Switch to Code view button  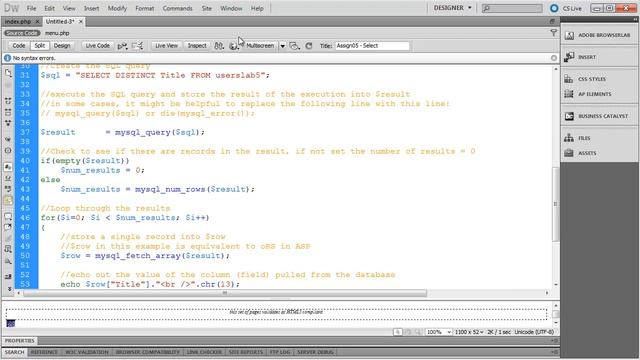click(x=18, y=46)
